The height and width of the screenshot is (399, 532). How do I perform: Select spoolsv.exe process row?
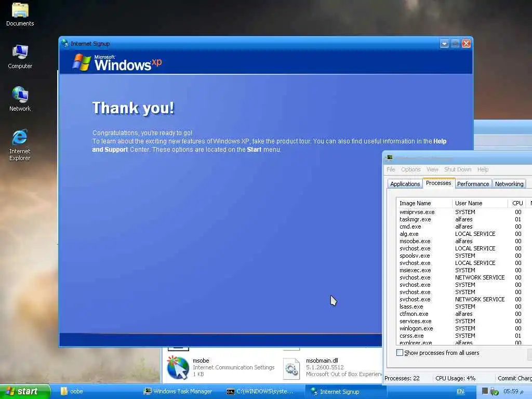[x=464, y=256]
